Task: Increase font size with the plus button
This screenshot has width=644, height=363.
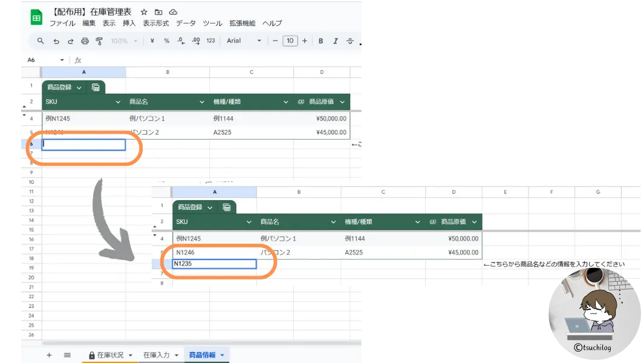Action: tap(304, 41)
